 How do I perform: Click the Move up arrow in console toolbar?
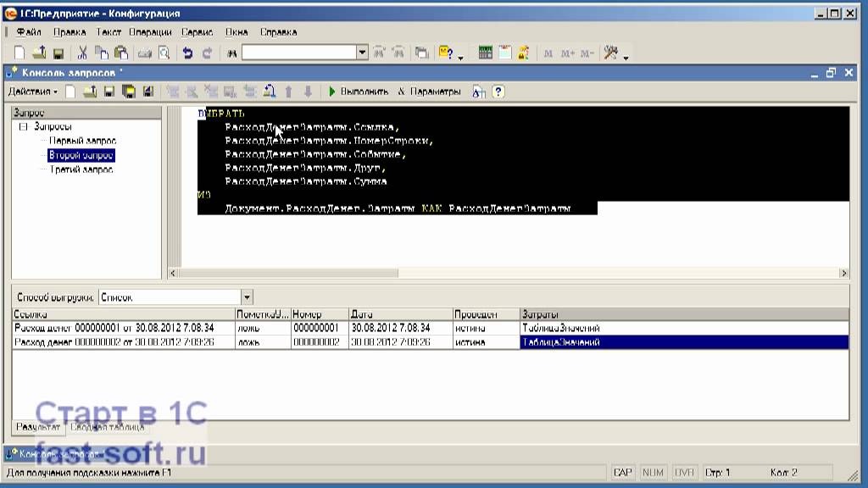click(x=288, y=91)
